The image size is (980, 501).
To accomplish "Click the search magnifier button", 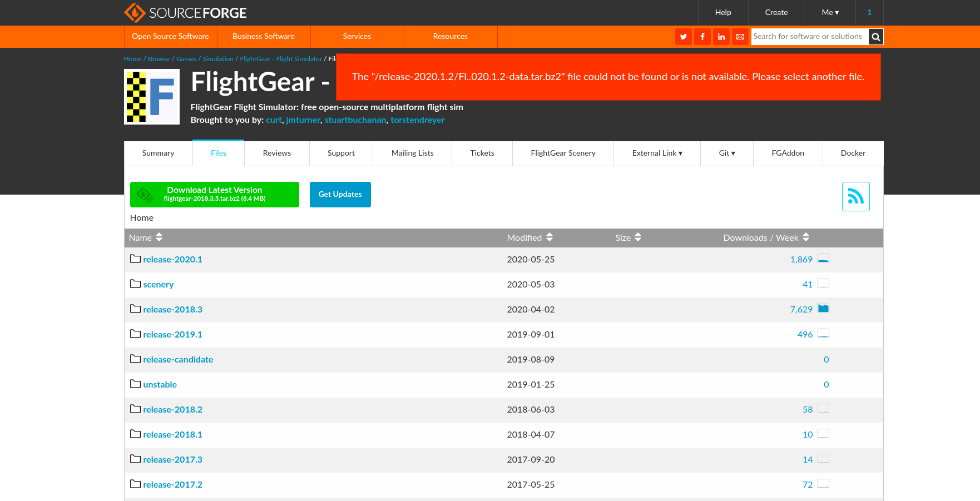I will tap(876, 37).
